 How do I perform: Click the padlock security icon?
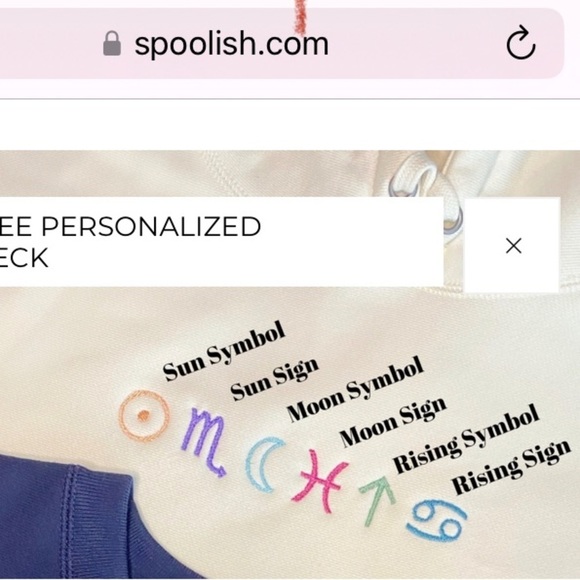[112, 44]
